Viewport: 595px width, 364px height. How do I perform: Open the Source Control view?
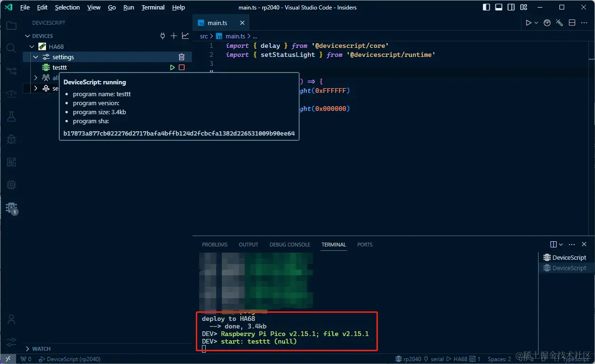11,71
